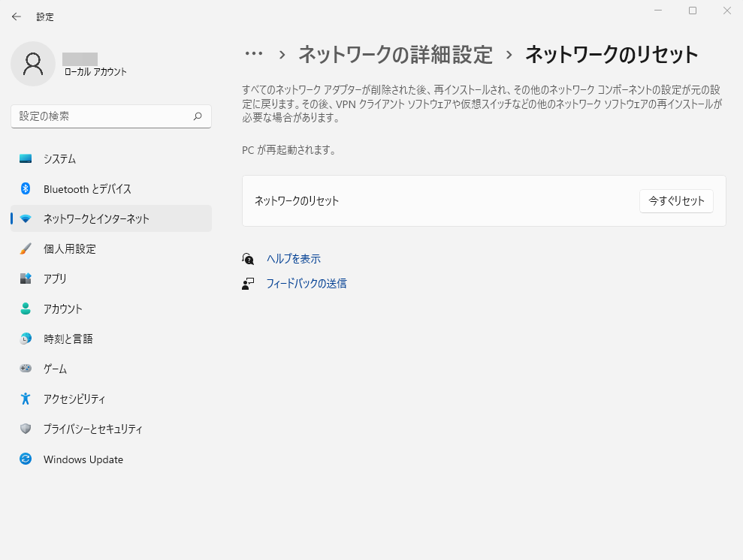Screen dimensions: 743x560
Task: Click the back arrow at top left
Action: pos(15,16)
